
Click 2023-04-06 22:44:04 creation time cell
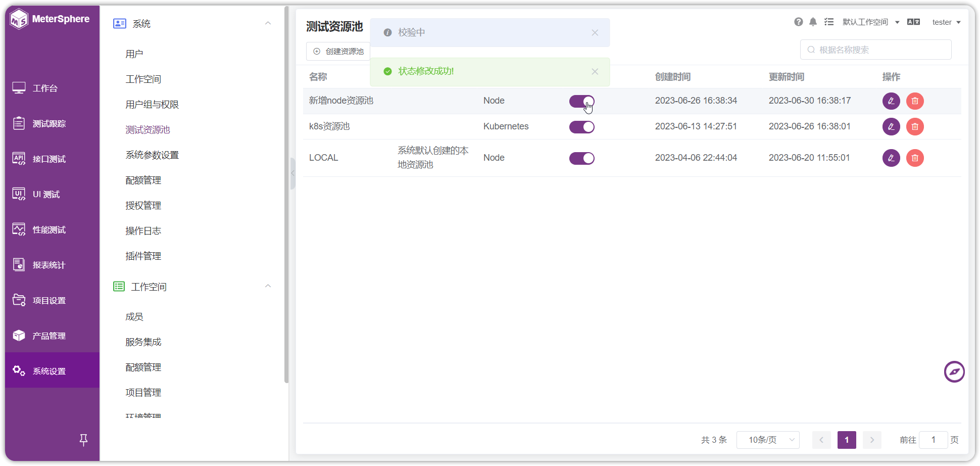point(696,158)
